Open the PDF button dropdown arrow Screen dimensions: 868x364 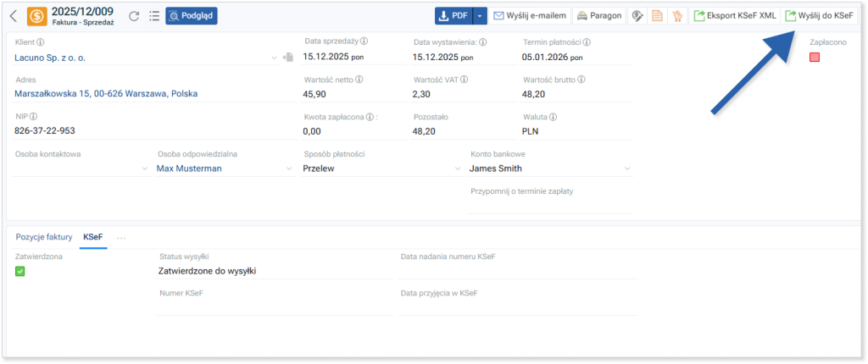[480, 16]
